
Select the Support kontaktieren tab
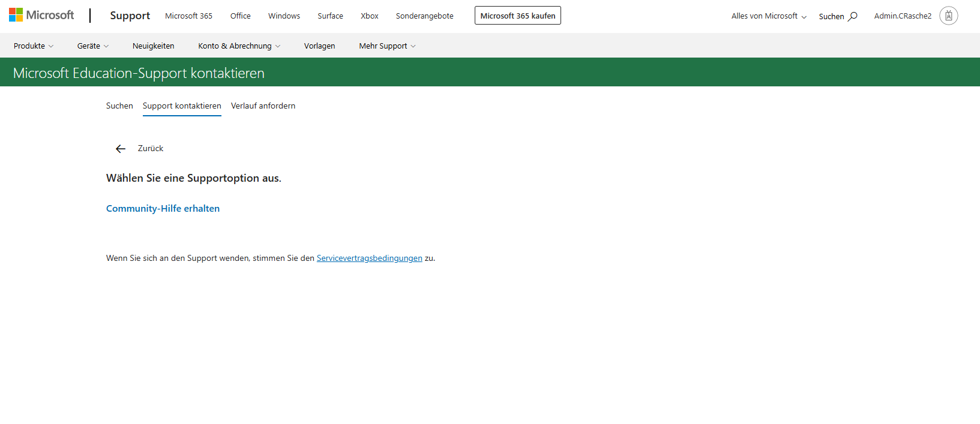182,106
